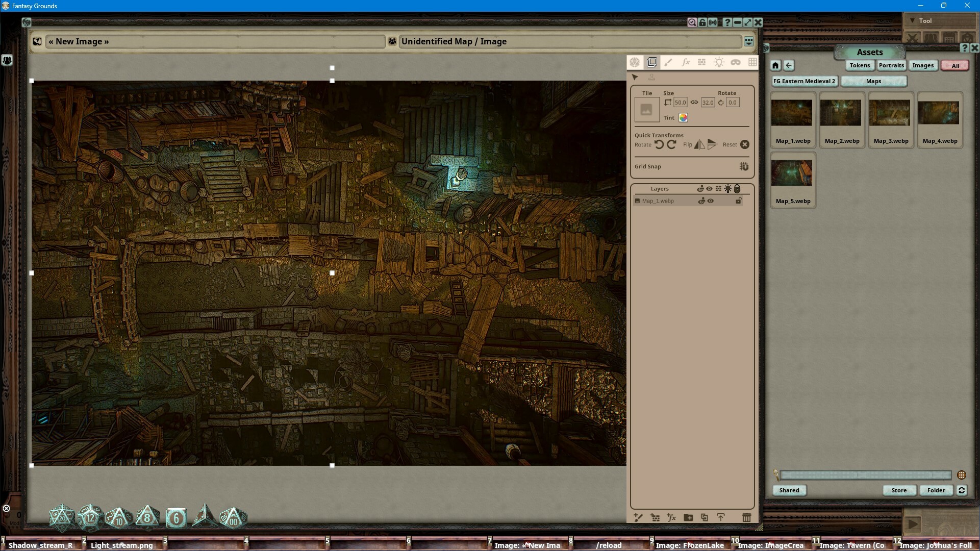
Task: Rotate the tile counter-clockwise
Action: 660,145
